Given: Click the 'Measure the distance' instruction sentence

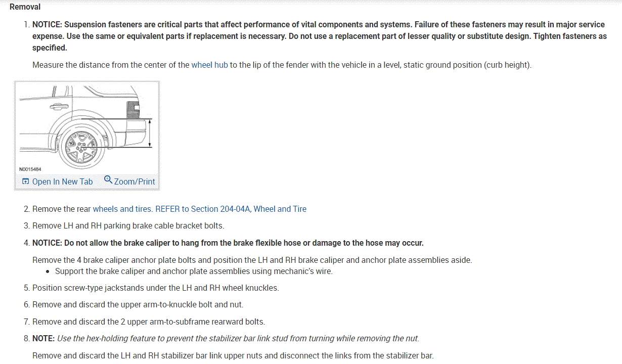Looking at the screenshot, I should (282, 65).
